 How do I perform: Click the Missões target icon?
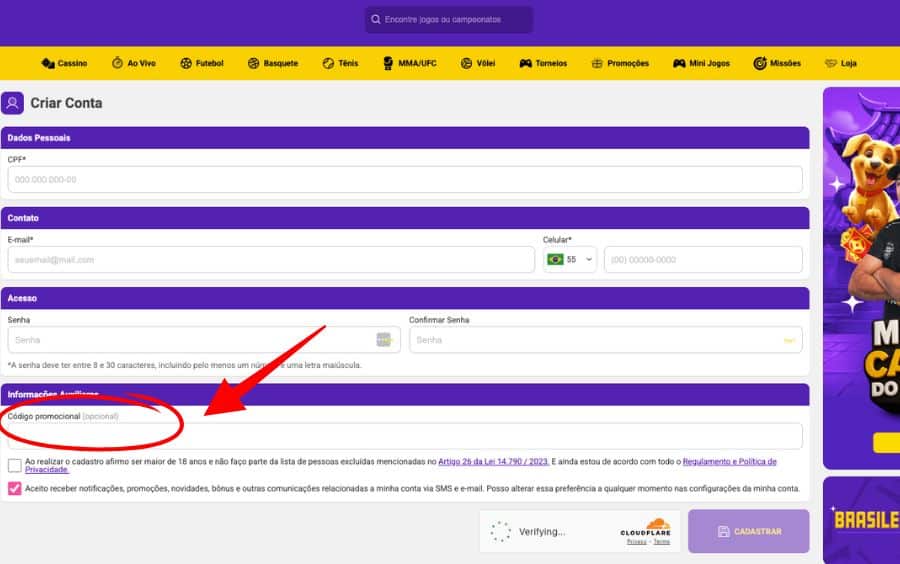(x=760, y=63)
